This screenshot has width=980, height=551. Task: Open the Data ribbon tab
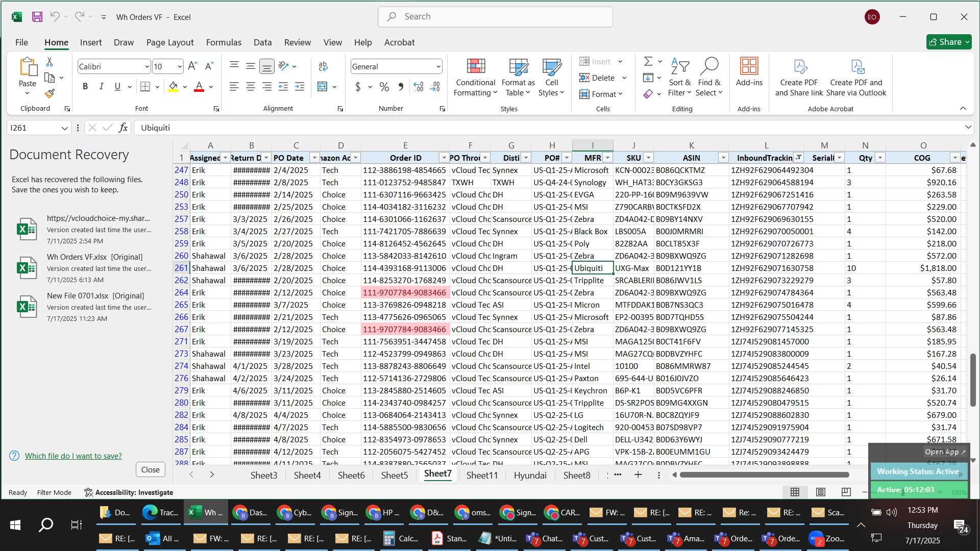(x=262, y=42)
